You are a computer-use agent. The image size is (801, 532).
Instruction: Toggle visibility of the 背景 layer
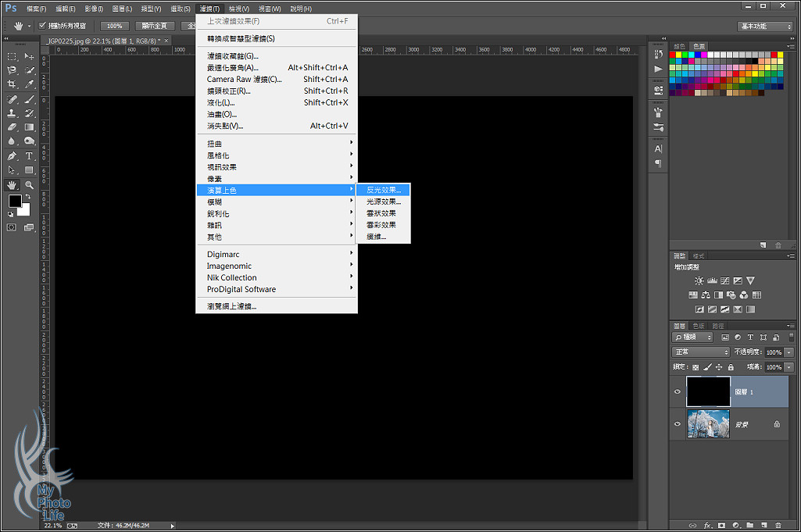coord(678,423)
